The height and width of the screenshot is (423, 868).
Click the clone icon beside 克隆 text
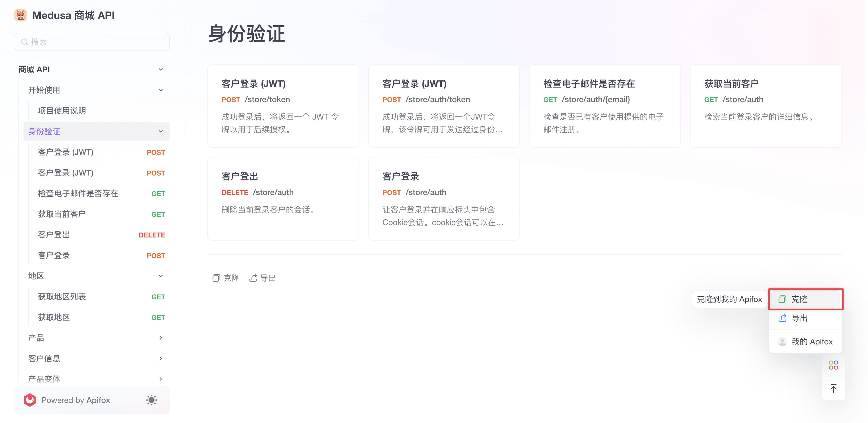pos(217,278)
